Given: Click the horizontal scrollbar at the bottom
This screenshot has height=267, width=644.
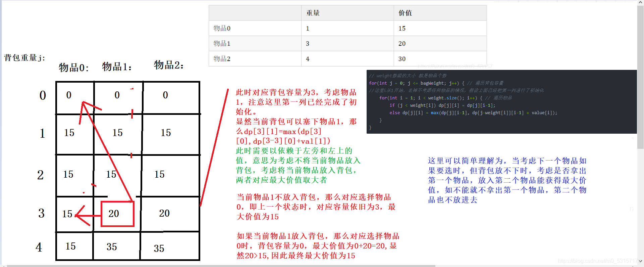Looking at the screenshot, I should pyautogui.click(x=221, y=266).
